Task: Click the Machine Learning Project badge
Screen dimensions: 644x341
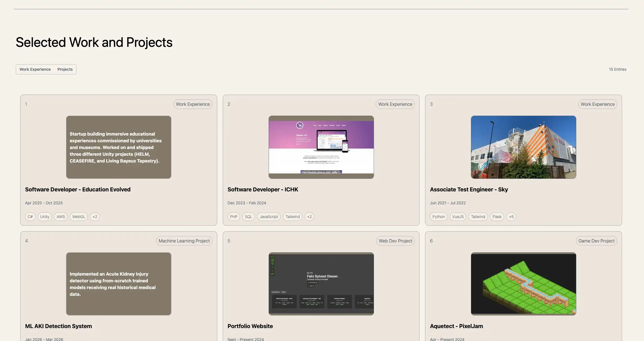Action: pyautogui.click(x=184, y=241)
